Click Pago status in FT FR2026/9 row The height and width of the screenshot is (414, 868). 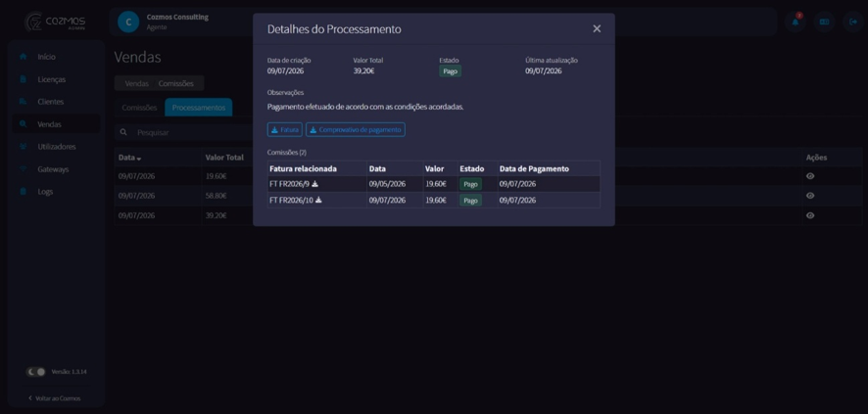pos(470,184)
